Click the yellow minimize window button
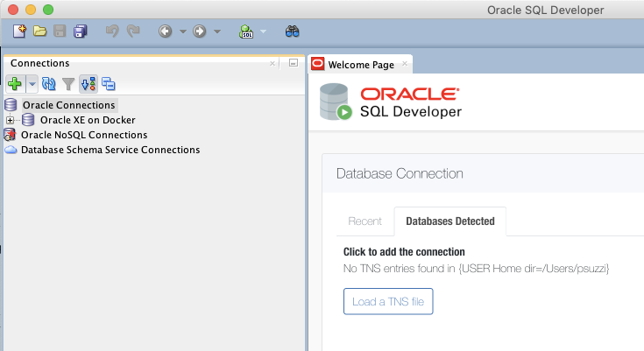 [31, 10]
